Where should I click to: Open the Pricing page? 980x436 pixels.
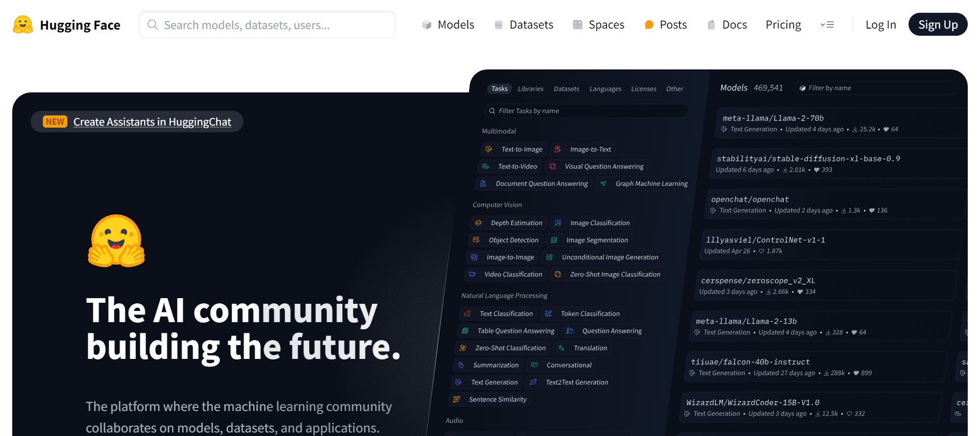click(783, 25)
